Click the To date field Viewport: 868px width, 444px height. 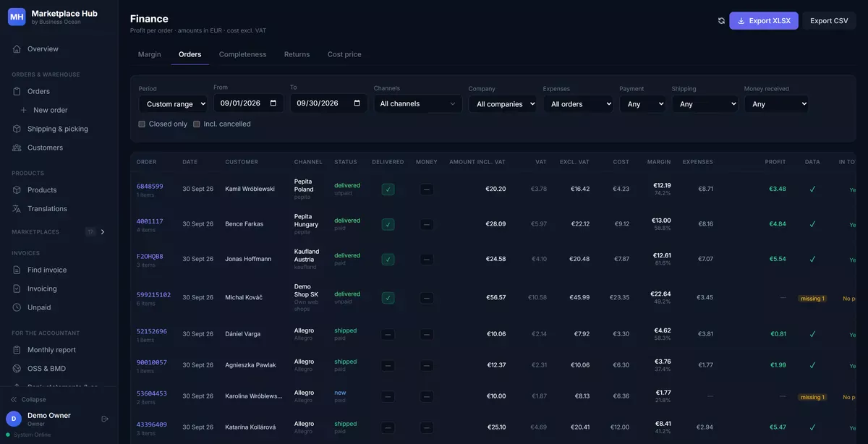click(329, 103)
